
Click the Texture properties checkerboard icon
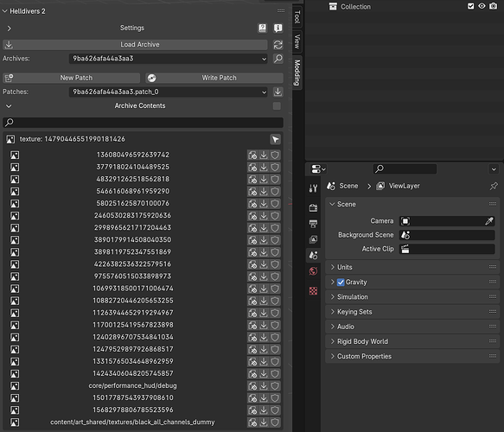(x=313, y=291)
